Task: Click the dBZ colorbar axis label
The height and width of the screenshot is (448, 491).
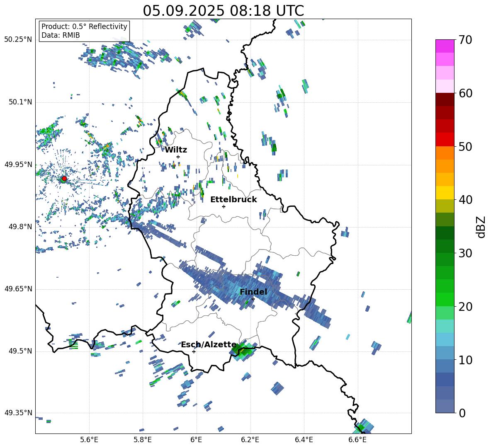Action: coord(481,227)
